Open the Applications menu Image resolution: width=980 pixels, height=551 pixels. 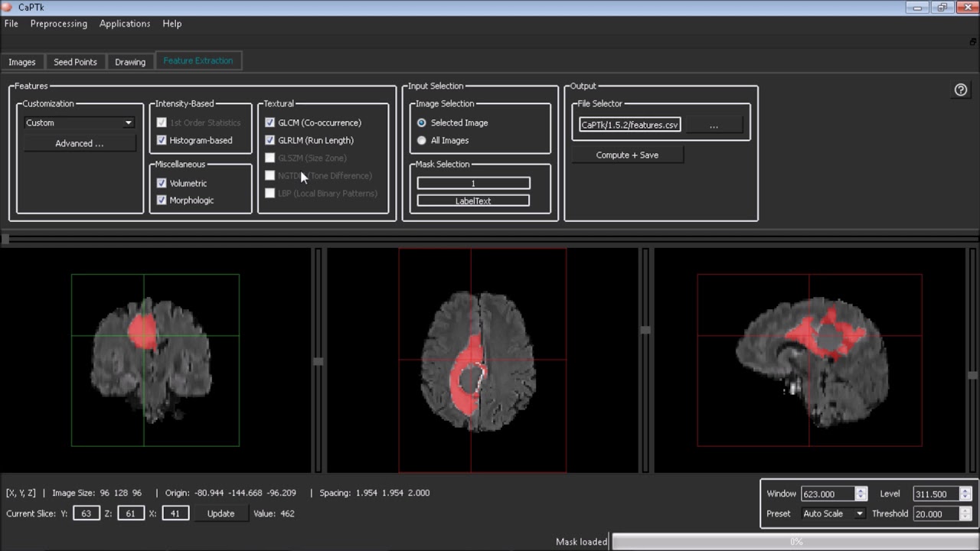click(x=125, y=24)
